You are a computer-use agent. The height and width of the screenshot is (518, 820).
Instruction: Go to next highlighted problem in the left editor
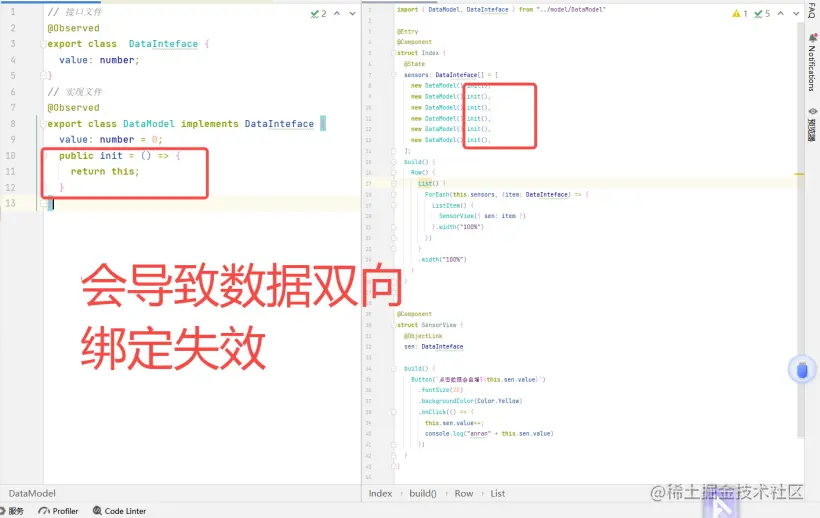(x=352, y=14)
